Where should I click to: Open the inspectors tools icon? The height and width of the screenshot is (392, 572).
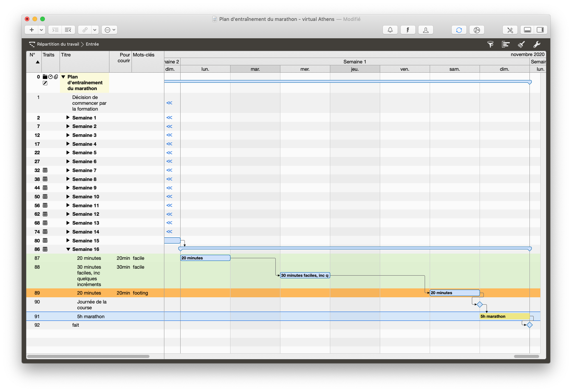(510, 30)
